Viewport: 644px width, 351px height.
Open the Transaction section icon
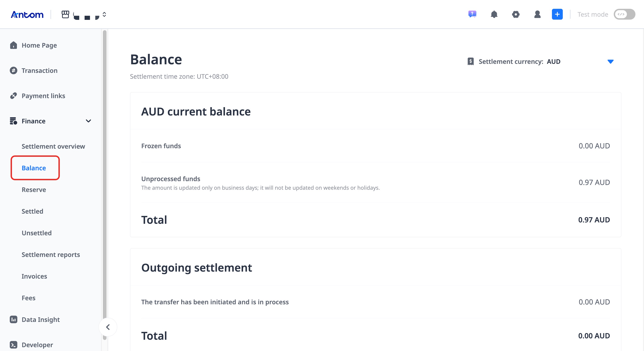click(14, 70)
